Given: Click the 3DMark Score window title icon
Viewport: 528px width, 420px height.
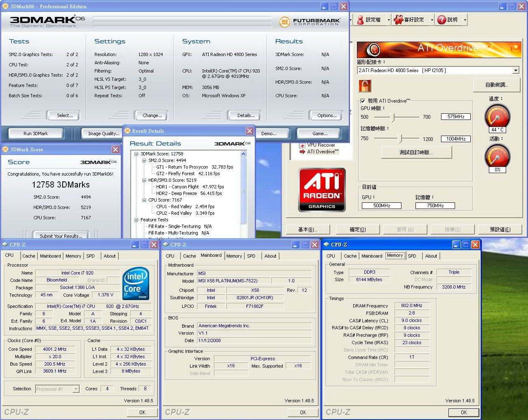Looking at the screenshot, I should [x=5, y=149].
